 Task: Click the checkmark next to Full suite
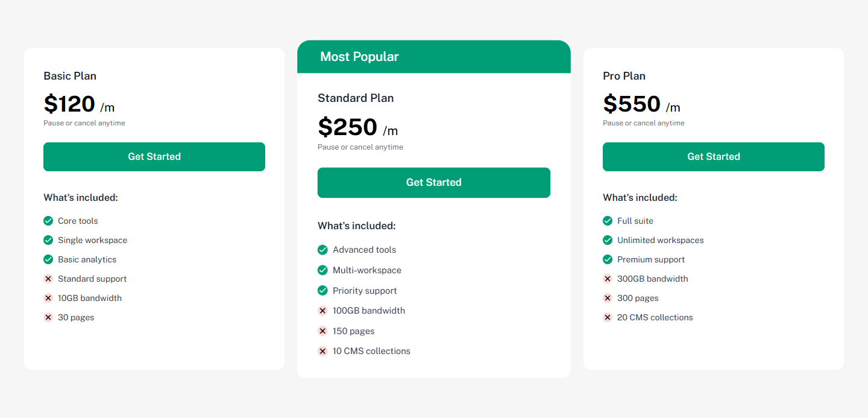pyautogui.click(x=608, y=221)
